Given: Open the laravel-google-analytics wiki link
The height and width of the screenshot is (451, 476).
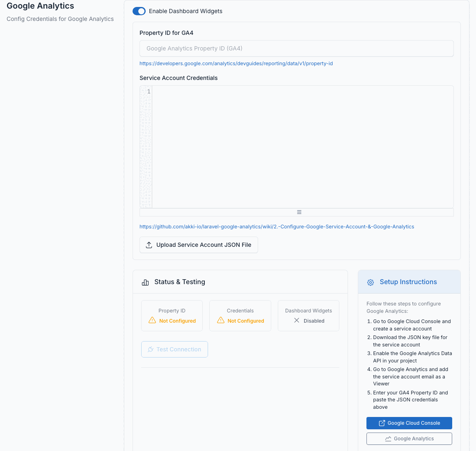Looking at the screenshot, I should coord(277,227).
